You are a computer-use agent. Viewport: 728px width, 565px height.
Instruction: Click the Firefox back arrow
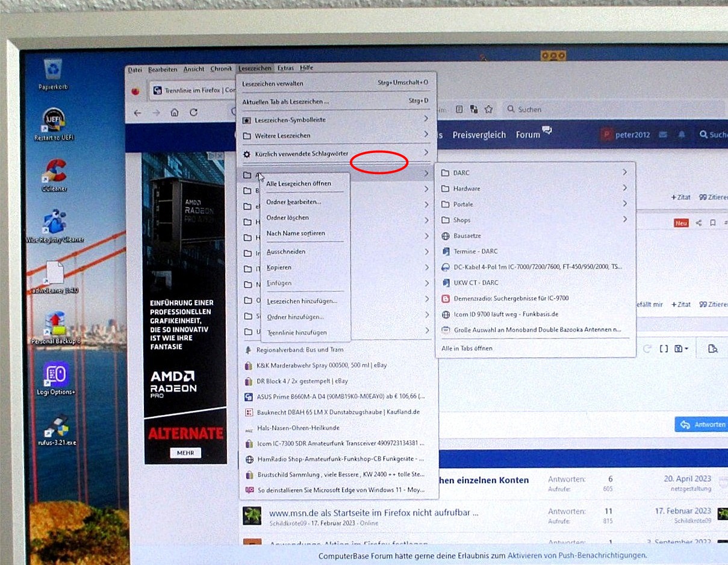(x=137, y=112)
